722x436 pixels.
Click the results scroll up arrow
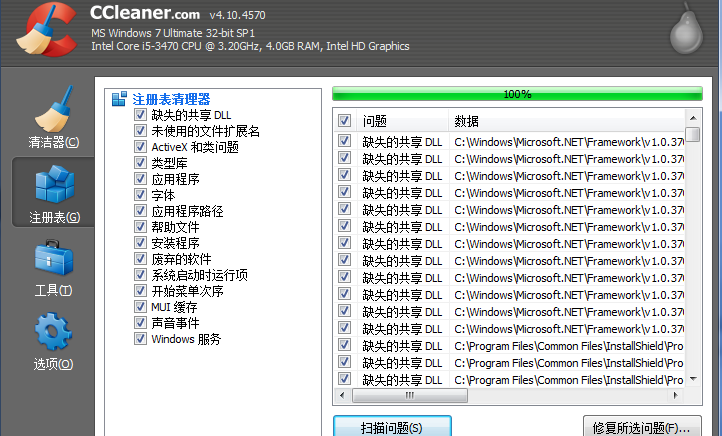point(693,118)
